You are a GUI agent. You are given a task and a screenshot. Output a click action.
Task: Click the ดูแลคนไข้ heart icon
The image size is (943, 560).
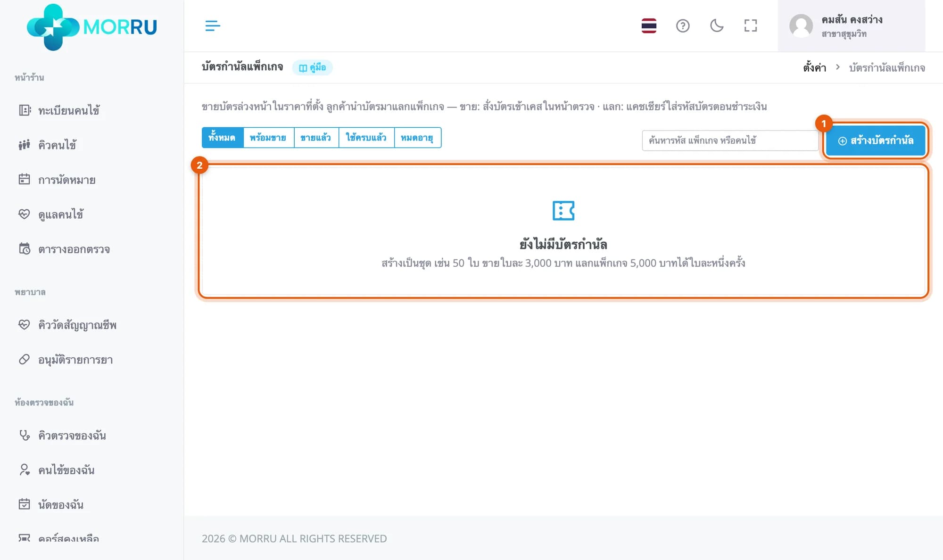(25, 214)
